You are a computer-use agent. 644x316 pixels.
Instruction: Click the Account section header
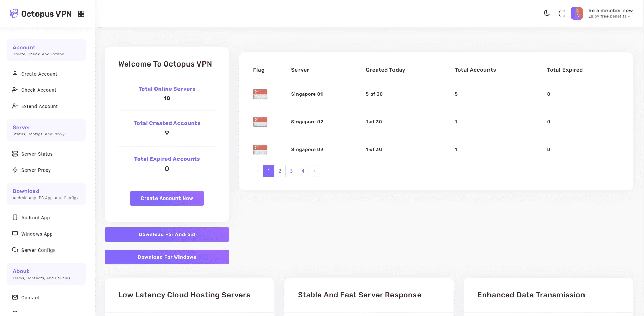46,50
